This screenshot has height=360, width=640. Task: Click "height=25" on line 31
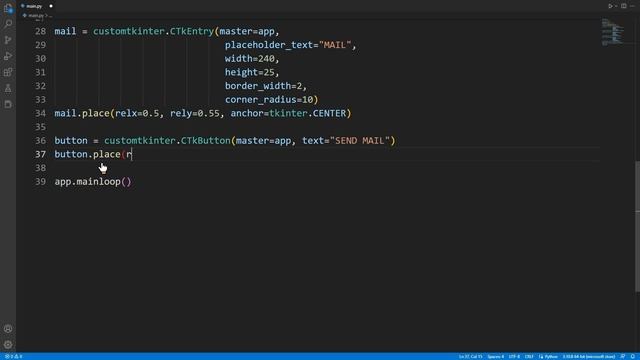[249, 72]
